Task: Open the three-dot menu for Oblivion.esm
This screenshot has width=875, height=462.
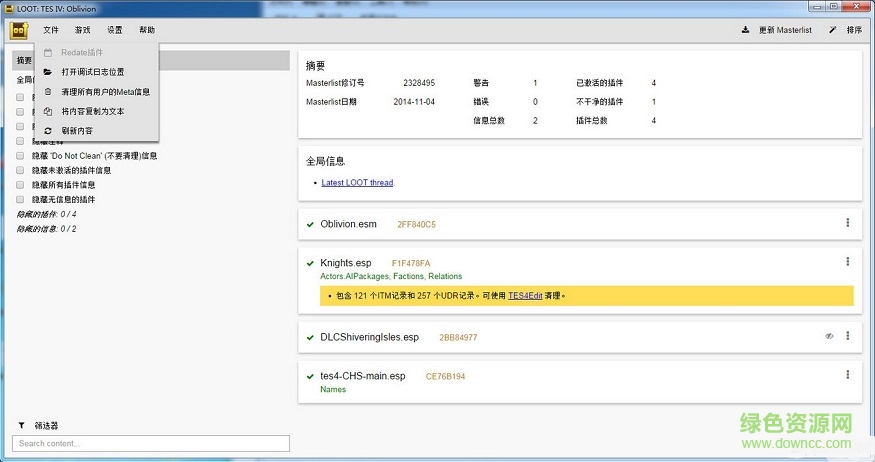Action: pos(847,223)
